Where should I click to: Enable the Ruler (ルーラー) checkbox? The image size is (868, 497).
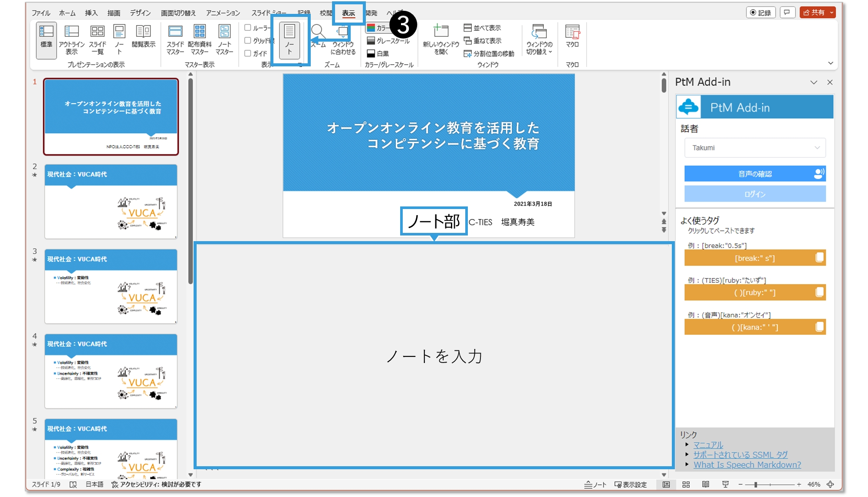[248, 28]
